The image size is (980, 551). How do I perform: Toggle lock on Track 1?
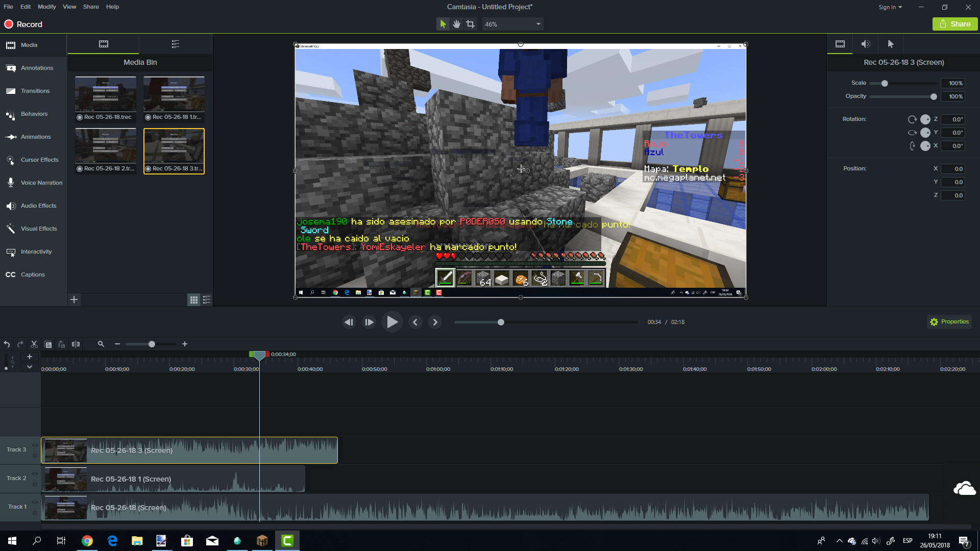[35, 512]
